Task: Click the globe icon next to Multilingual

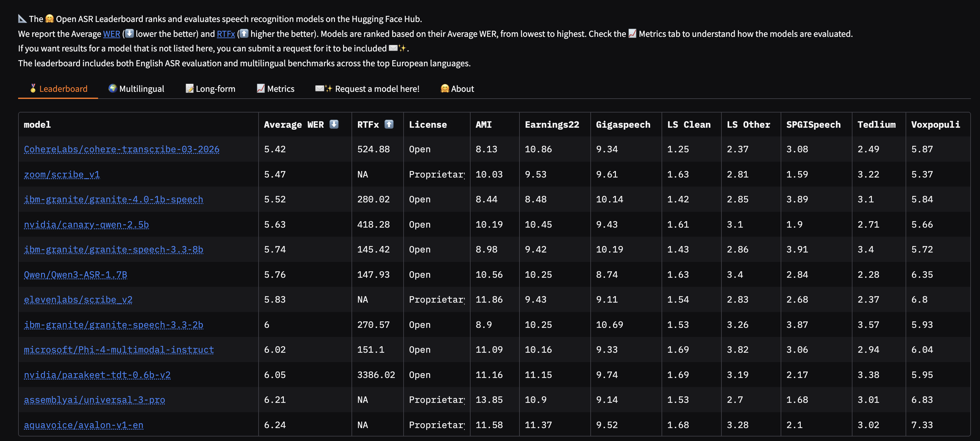Action: click(x=112, y=88)
